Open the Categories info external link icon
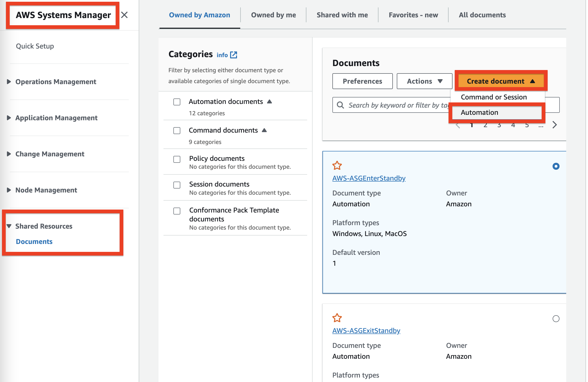This screenshot has width=588, height=382. pos(234,55)
